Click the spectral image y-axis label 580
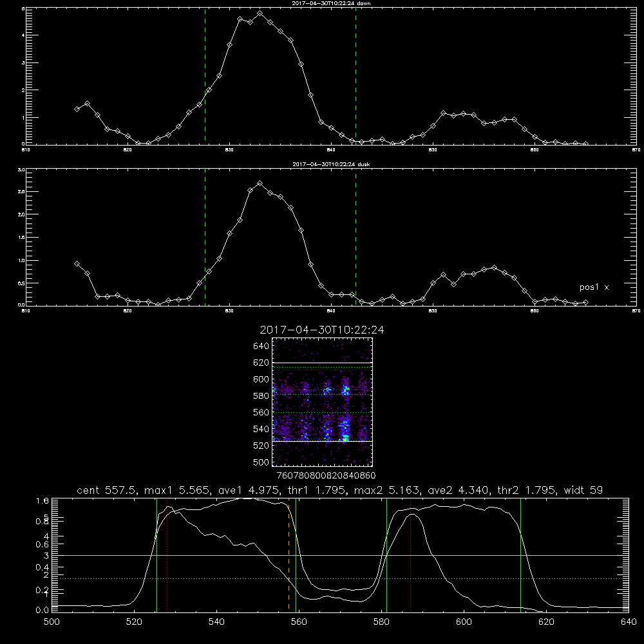This screenshot has height=644, width=644. (x=261, y=396)
